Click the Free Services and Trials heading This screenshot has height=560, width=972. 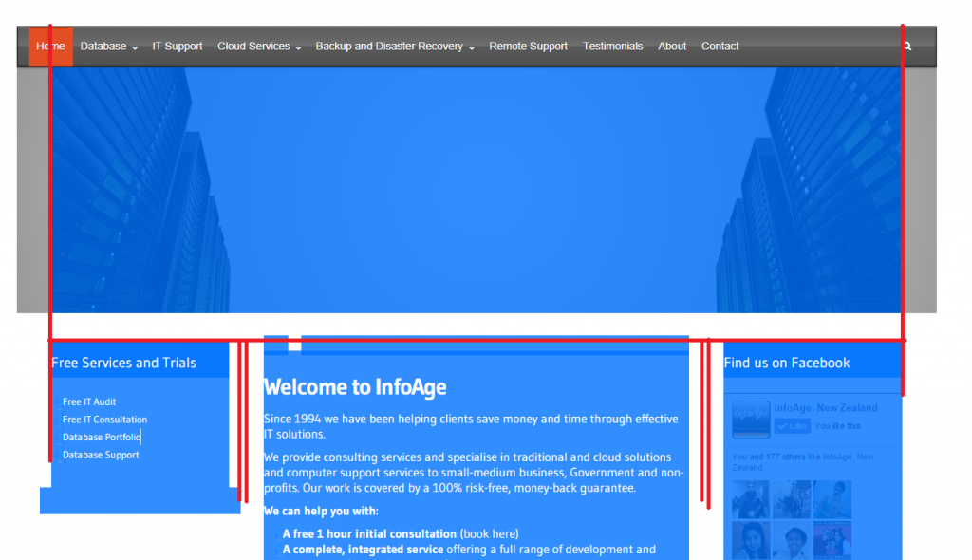point(124,363)
